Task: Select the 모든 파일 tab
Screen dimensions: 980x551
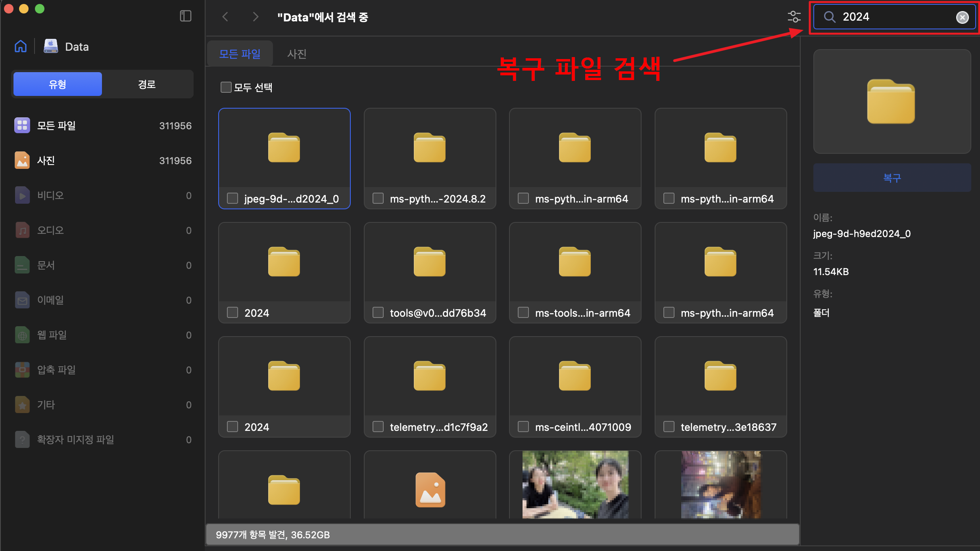Action: (240, 54)
